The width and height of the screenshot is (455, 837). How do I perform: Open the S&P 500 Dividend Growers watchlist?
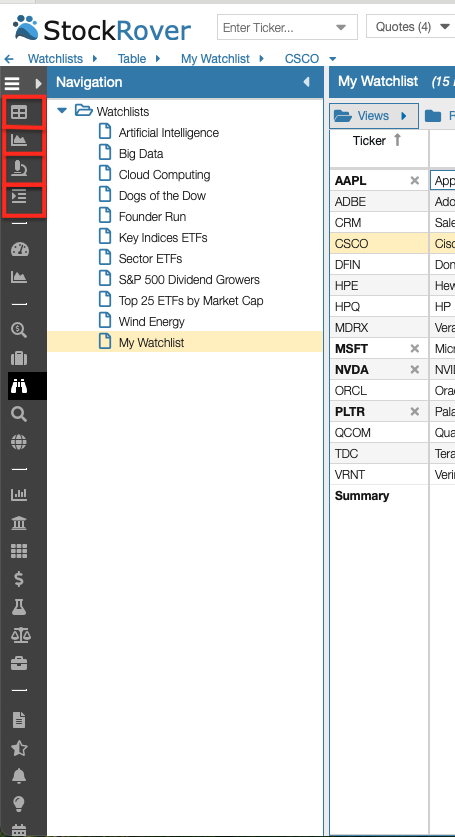pyautogui.click(x=189, y=280)
